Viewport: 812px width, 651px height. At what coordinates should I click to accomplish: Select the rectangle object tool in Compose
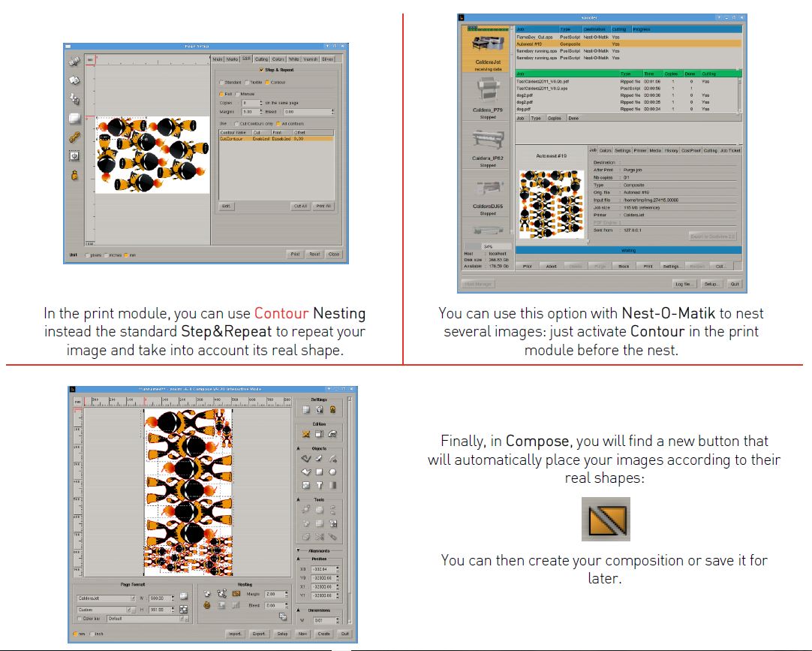coord(319,472)
